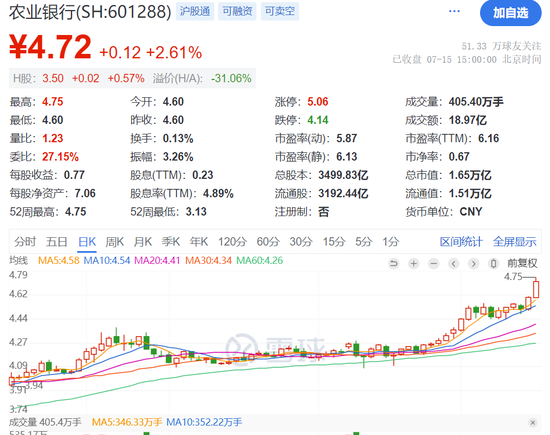Click the 可融资 tag
550x435 pixels.
(237, 11)
